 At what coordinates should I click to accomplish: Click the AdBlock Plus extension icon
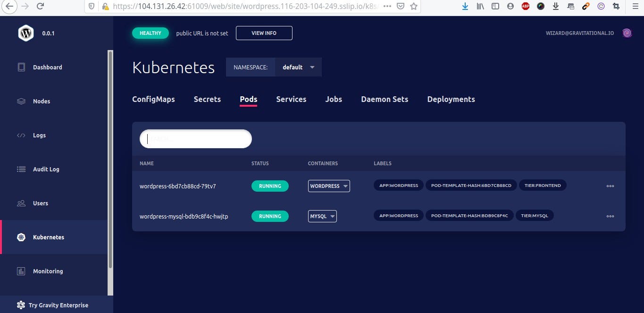526,6
